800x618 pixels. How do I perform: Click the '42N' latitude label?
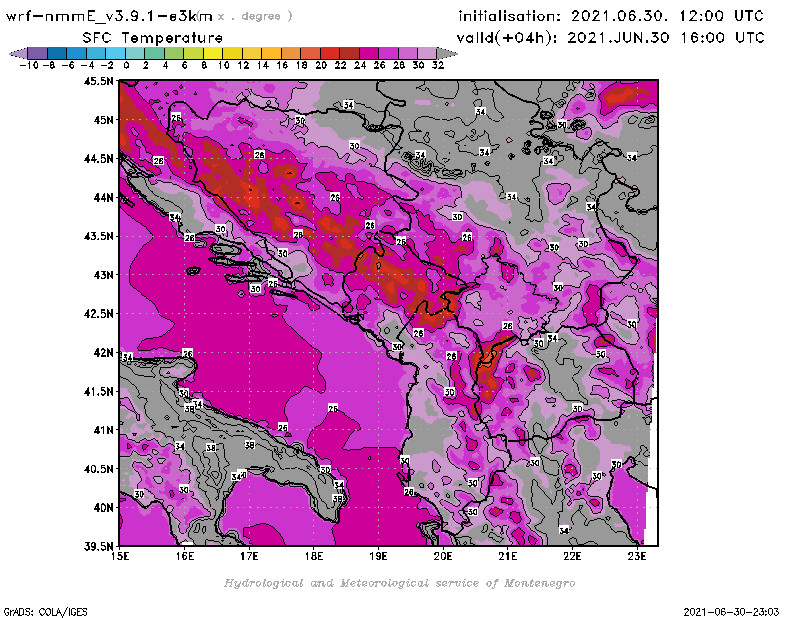click(103, 353)
